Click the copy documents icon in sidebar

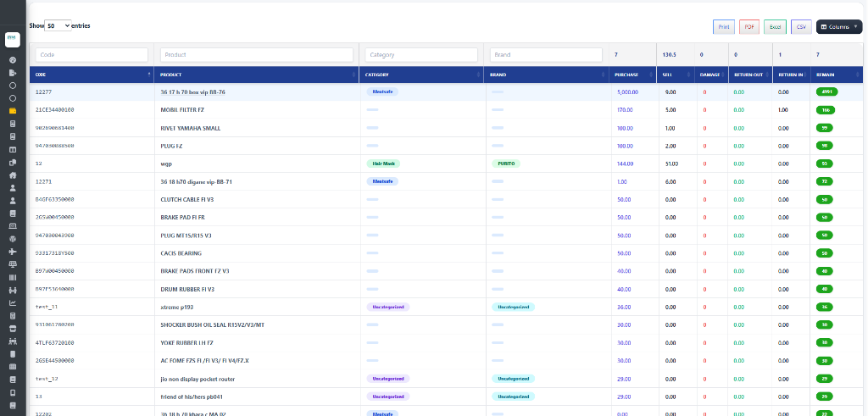13,163
